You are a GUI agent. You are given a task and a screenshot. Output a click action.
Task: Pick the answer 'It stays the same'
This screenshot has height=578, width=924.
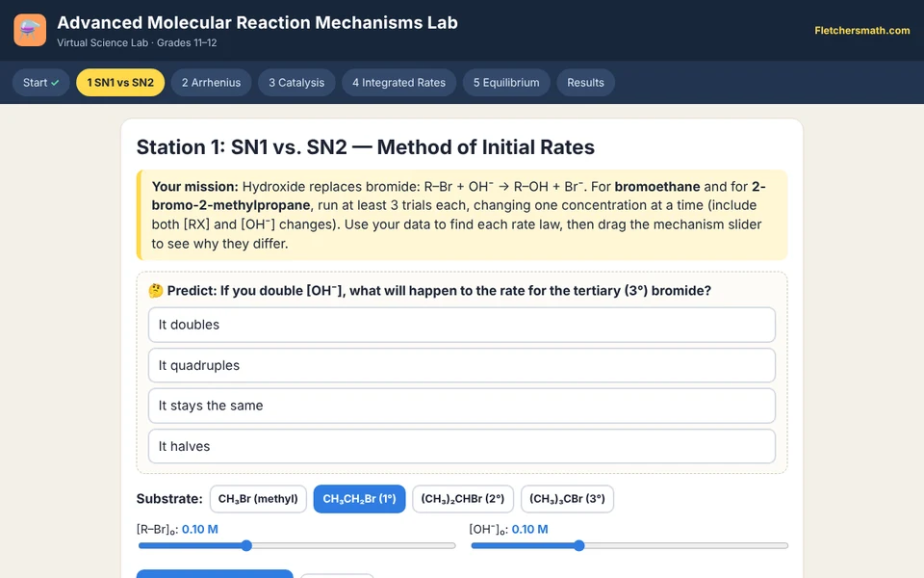[461, 406]
